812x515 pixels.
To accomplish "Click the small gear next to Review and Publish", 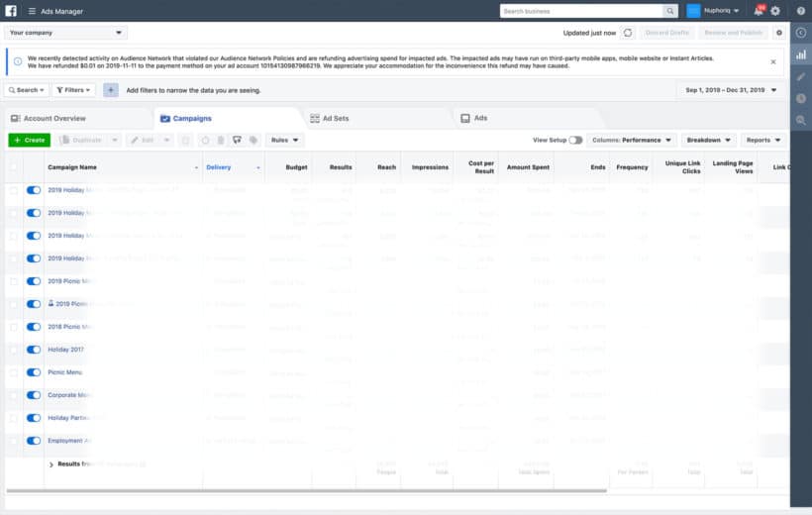I will click(779, 33).
